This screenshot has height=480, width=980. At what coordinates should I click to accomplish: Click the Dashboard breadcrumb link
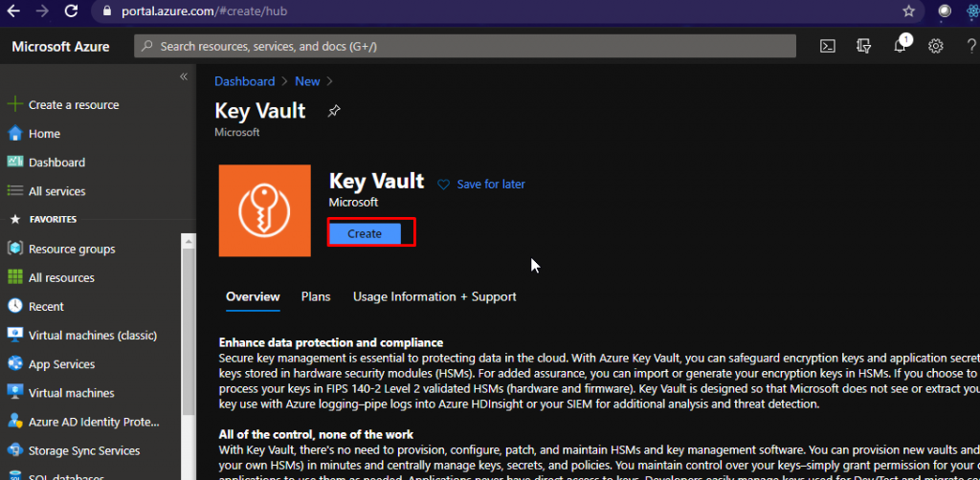pyautogui.click(x=244, y=81)
